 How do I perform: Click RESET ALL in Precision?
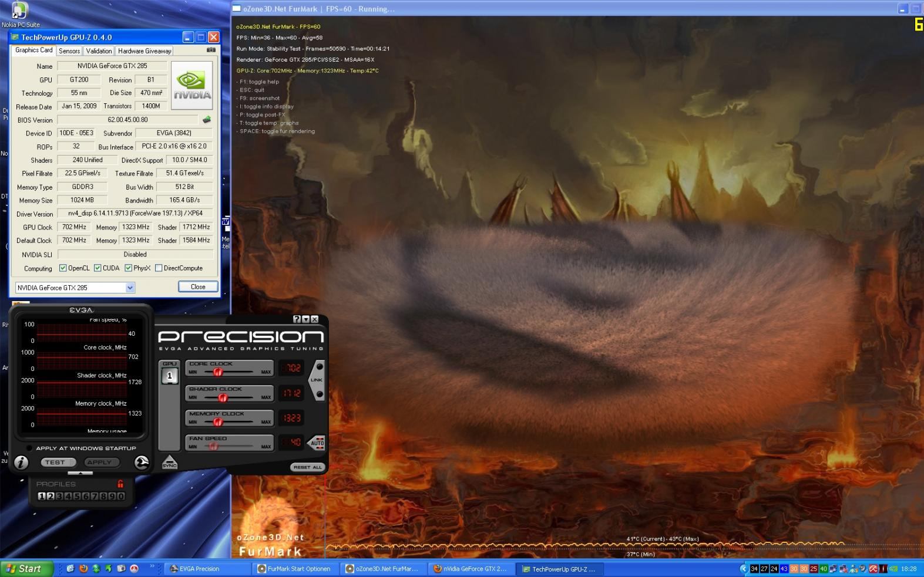307,467
